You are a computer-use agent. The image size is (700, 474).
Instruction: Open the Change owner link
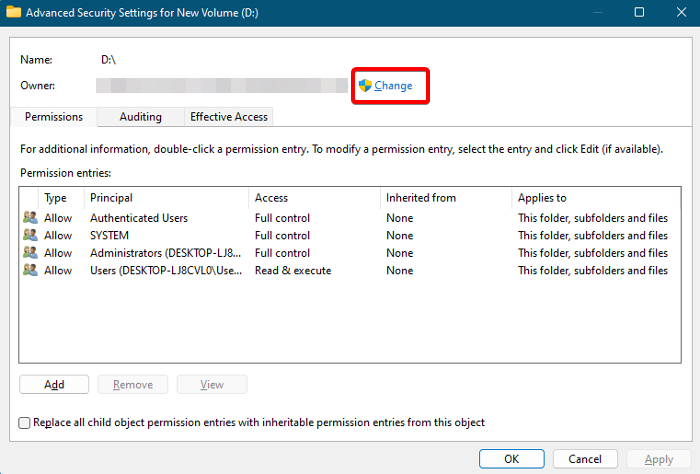(393, 86)
